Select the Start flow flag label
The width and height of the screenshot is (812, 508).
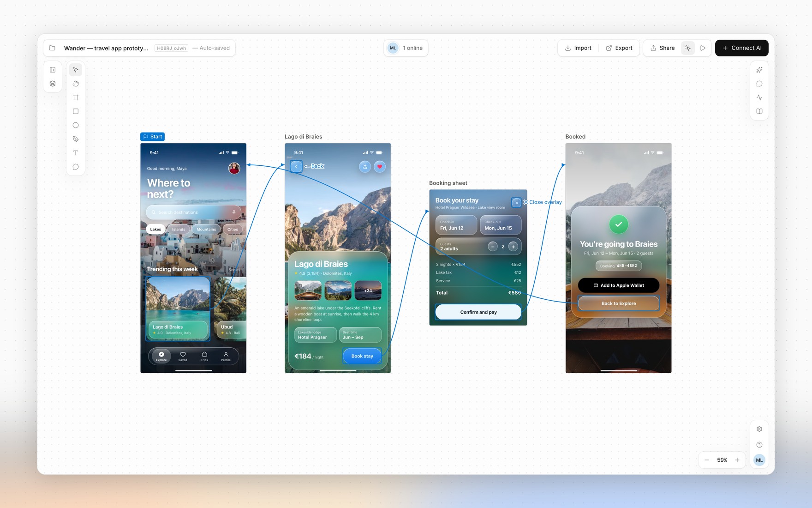(x=153, y=137)
